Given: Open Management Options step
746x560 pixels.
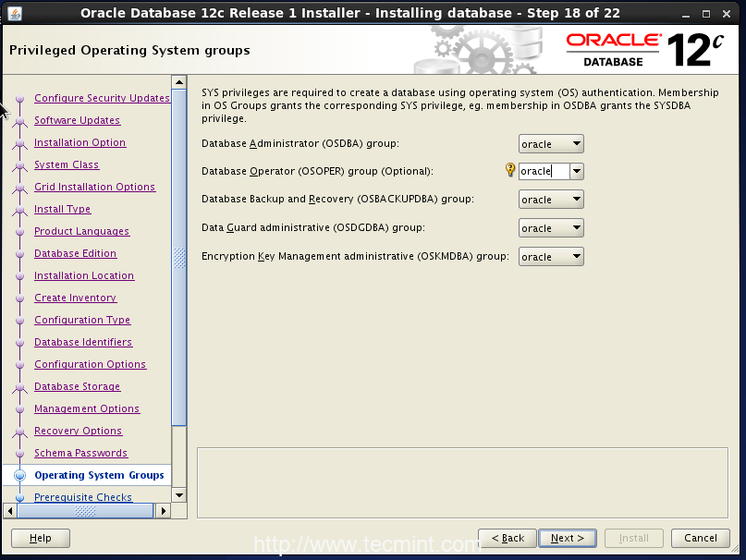Looking at the screenshot, I should 87,408.
